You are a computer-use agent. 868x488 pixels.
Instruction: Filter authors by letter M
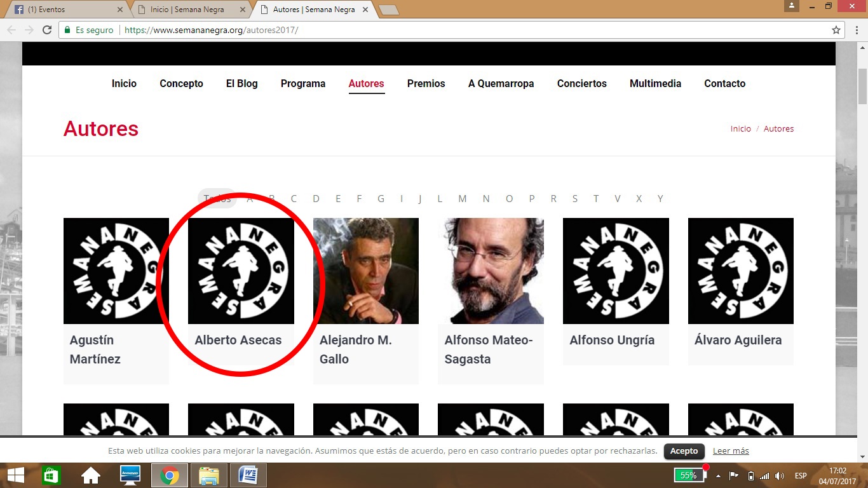click(463, 199)
